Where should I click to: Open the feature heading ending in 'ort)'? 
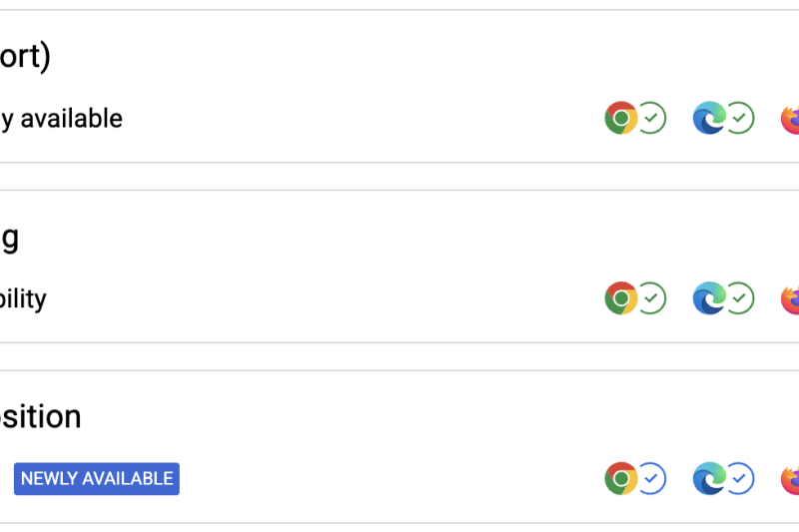point(25,56)
